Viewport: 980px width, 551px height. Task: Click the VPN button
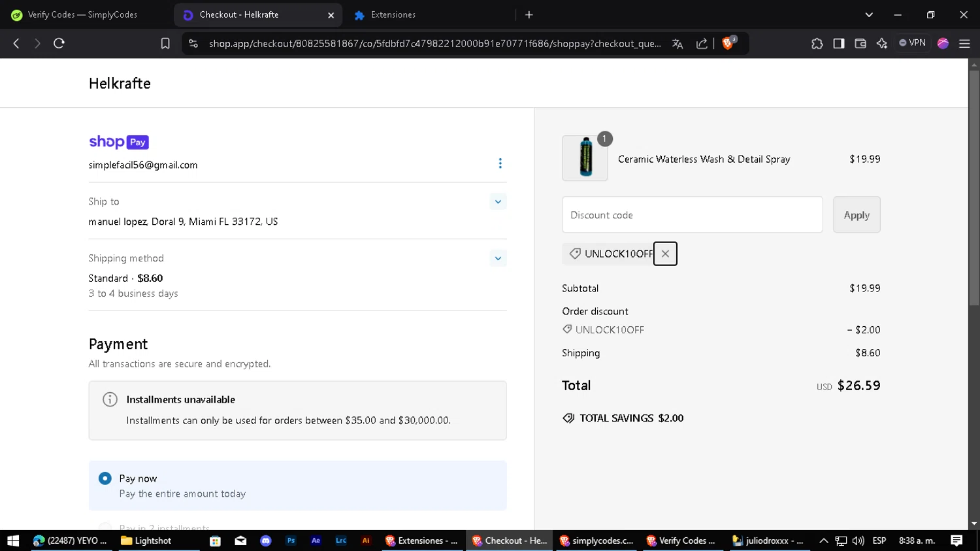click(x=912, y=43)
